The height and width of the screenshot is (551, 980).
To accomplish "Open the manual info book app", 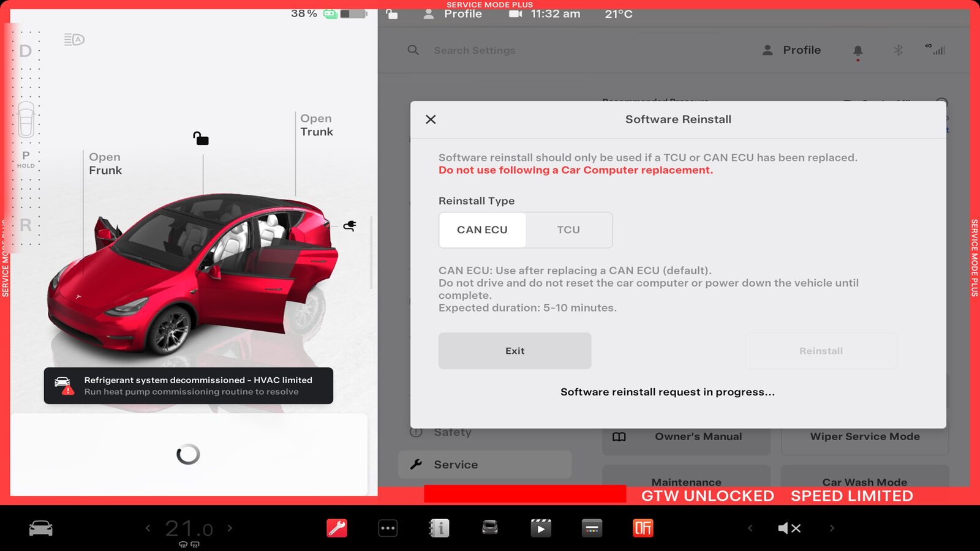I will click(439, 528).
